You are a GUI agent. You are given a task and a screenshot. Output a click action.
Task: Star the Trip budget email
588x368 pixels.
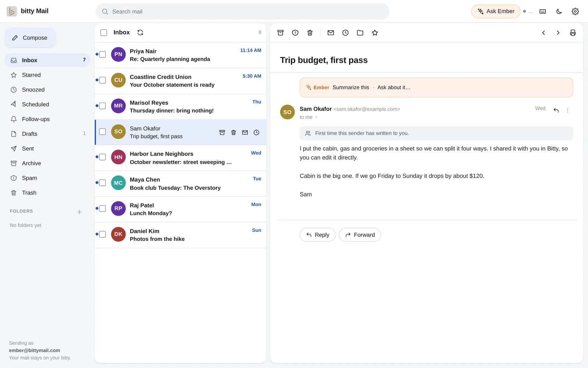375,33
